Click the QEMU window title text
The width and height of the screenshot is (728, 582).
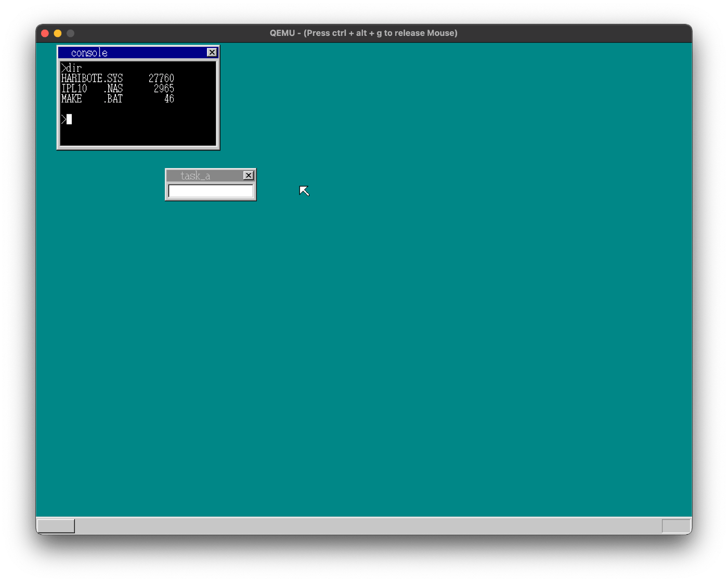coord(363,33)
